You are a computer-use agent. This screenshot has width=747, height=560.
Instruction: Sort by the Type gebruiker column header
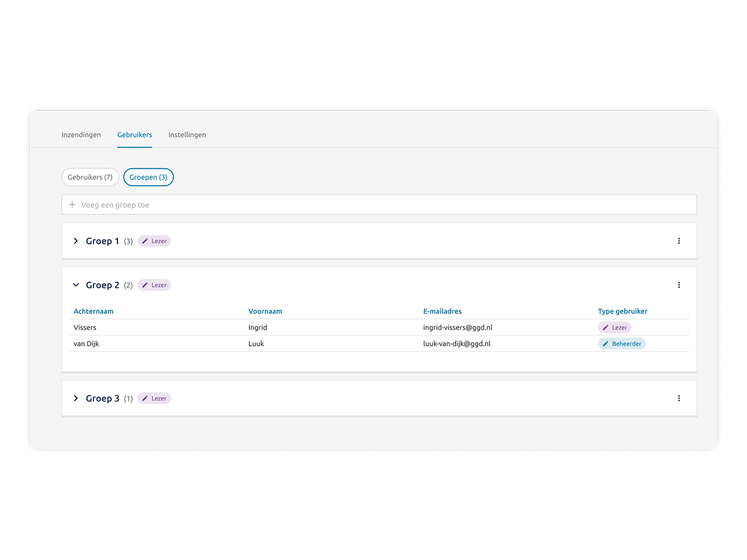[623, 311]
